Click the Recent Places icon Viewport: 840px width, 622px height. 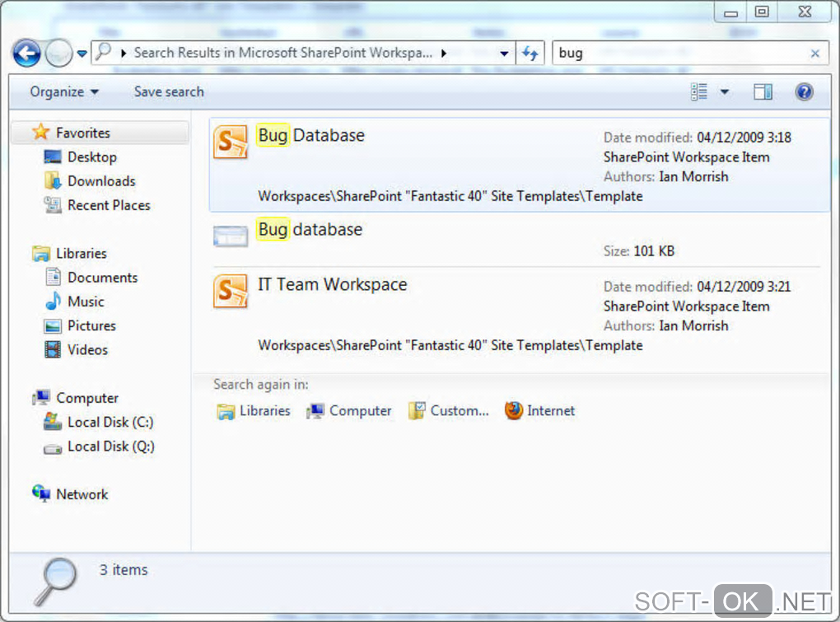pos(53,204)
